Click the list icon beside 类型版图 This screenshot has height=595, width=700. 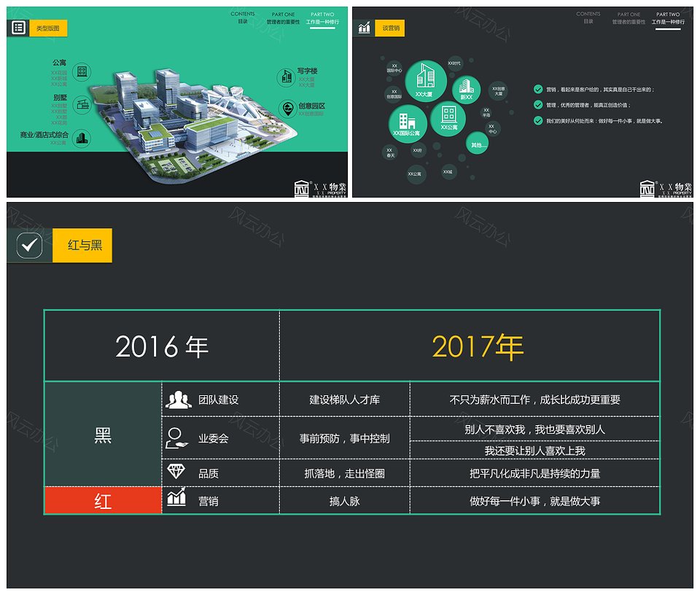(x=18, y=28)
